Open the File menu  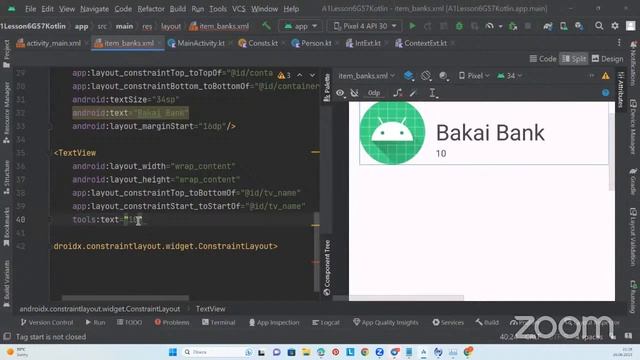[31, 9]
